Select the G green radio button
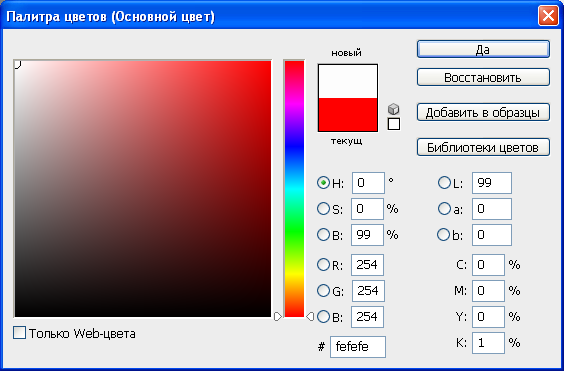Image resolution: width=564 pixels, height=371 pixels. tap(323, 291)
